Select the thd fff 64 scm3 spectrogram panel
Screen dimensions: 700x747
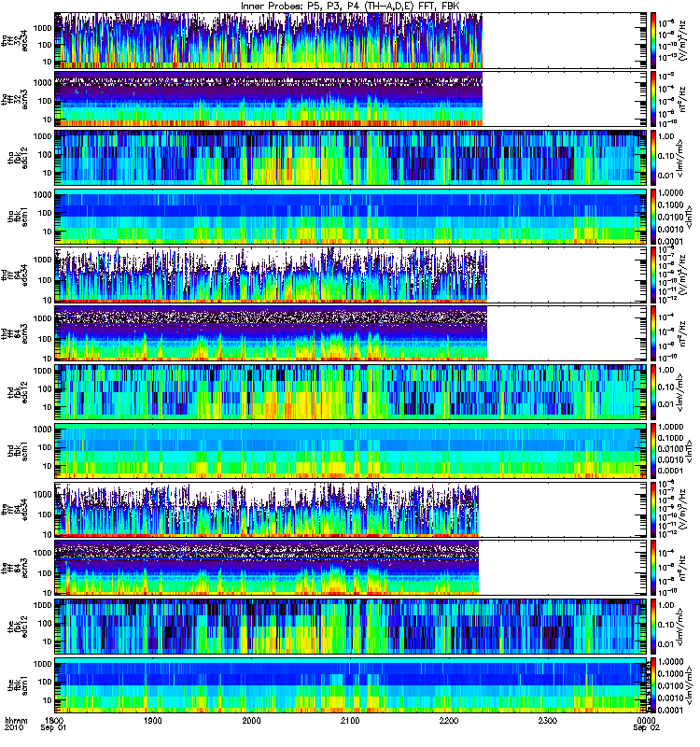351,333
